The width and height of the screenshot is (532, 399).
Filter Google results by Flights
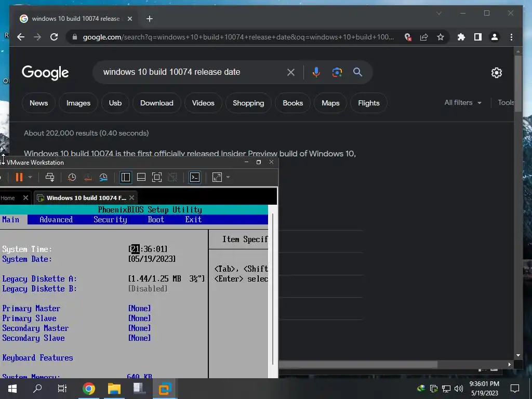pos(369,103)
